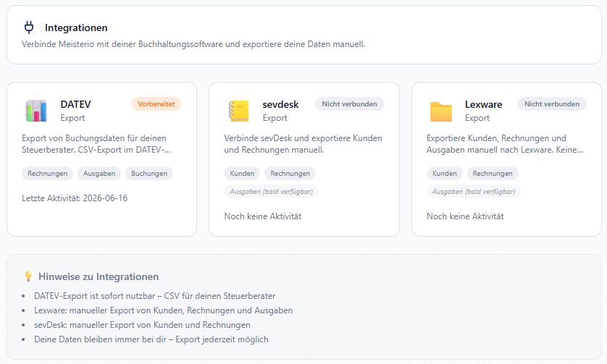The image size is (607, 364).
Task: Click Letzte Aktivität: 2026-06-16 text
Action: click(75, 198)
